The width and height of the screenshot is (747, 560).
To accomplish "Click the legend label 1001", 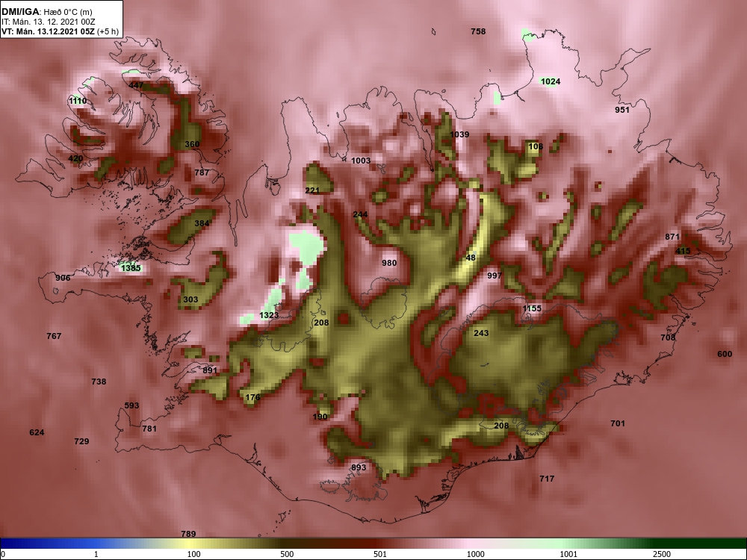I will (x=568, y=554).
